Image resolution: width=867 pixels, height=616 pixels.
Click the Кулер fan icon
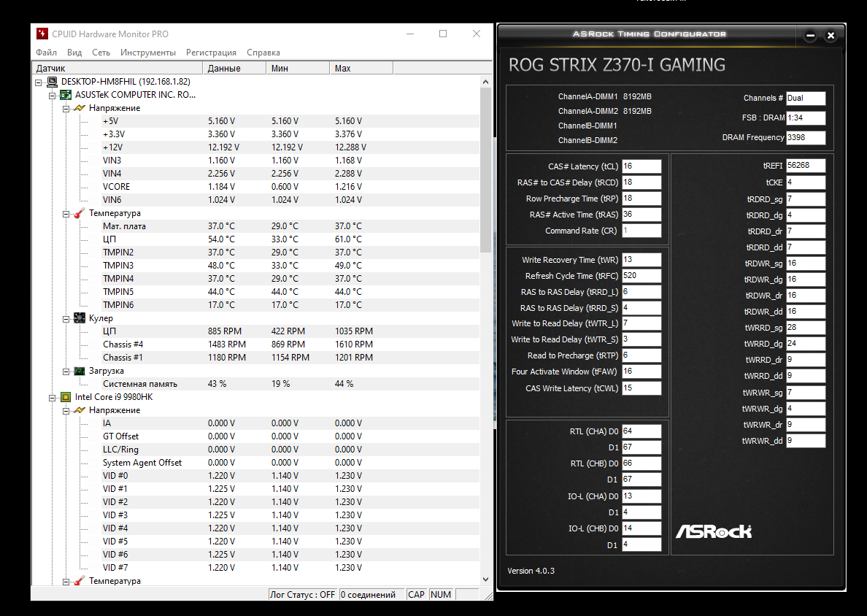[x=80, y=318]
